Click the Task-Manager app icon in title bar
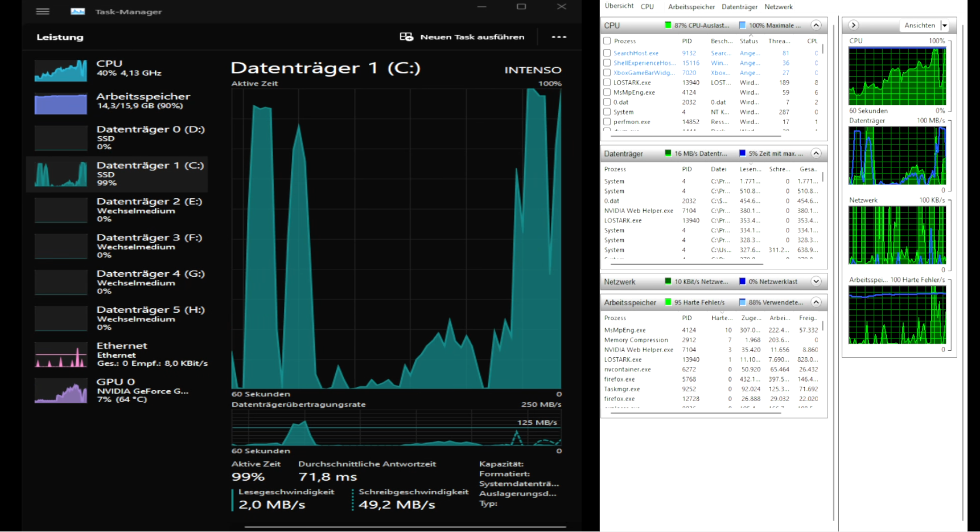This screenshot has height=532, width=980. [x=77, y=11]
